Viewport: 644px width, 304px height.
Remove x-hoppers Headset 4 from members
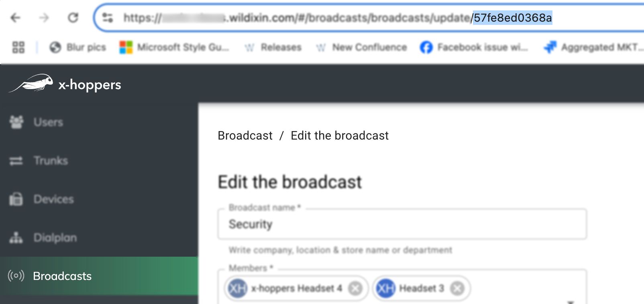[x=355, y=288]
